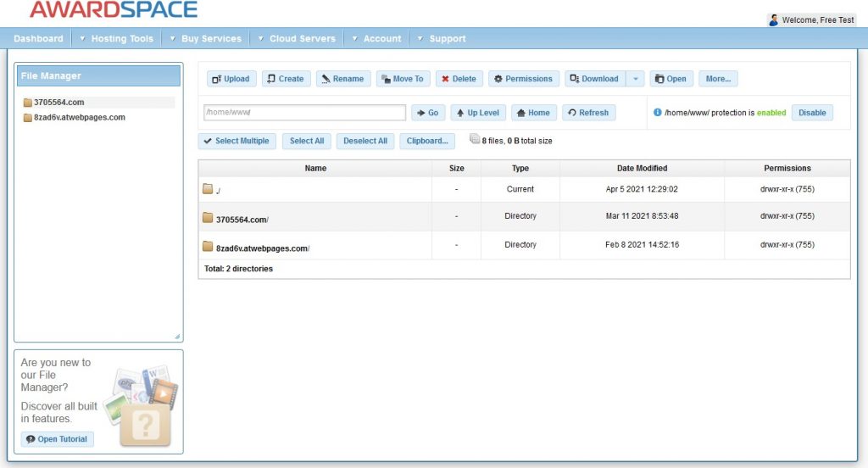
Task: Select the ./ current directory entry
Action: (x=218, y=191)
